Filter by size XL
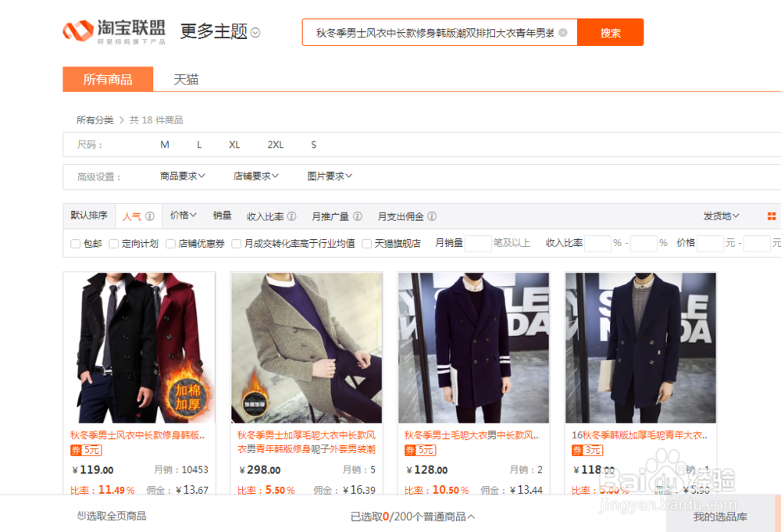This screenshot has width=781, height=532. 234,145
